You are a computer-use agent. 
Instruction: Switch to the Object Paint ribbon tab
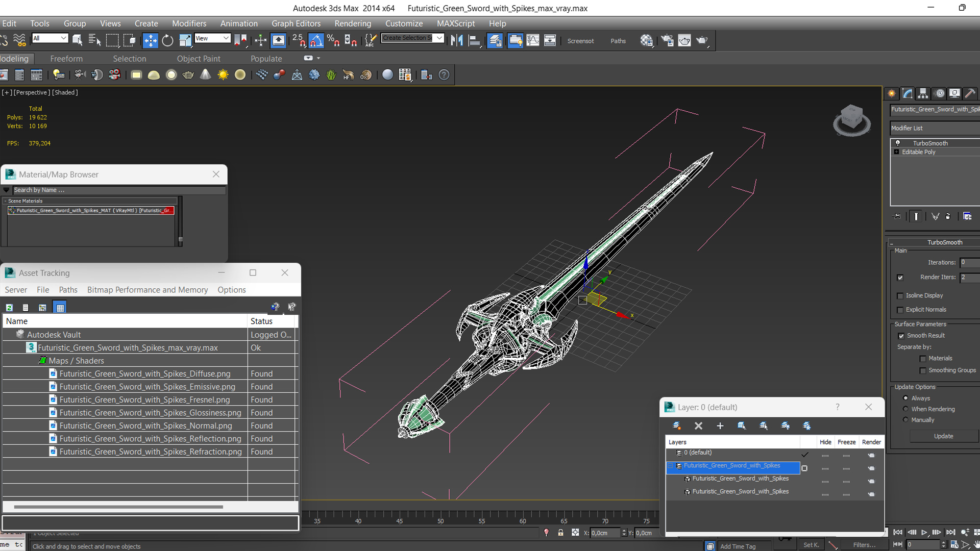[x=199, y=59]
